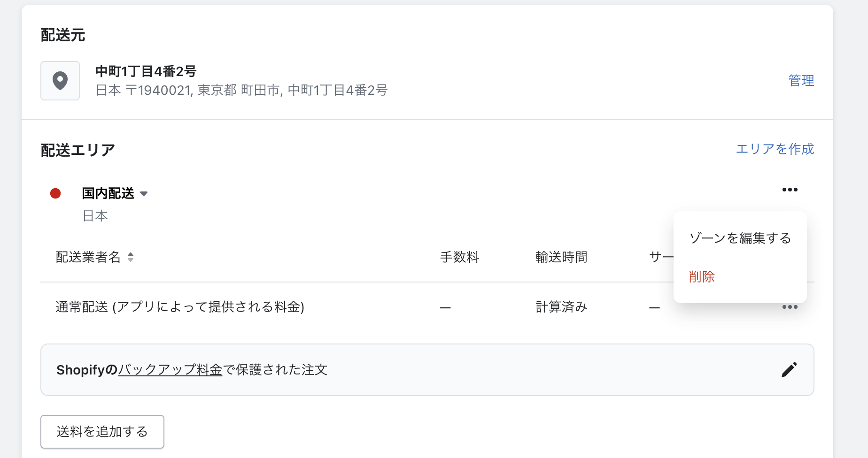This screenshot has height=458, width=868.
Task: Select the 通常配送 rate row
Action: coord(427,307)
